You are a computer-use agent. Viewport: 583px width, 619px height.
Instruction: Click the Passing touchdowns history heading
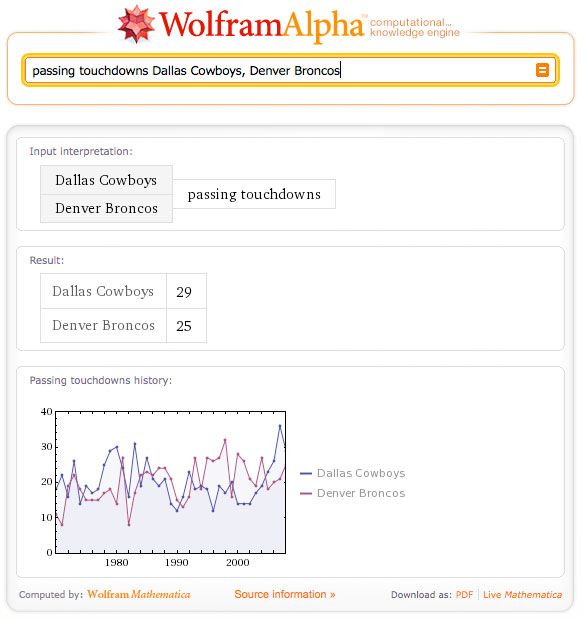(101, 380)
